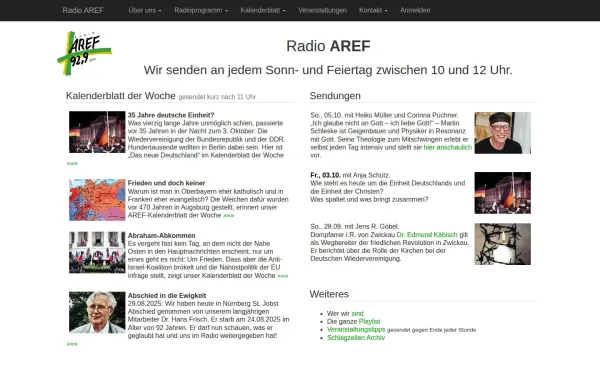The height and width of the screenshot is (375, 600).
Task: Click the 'Kalenderblatt der Woche' section heading
Action: pyautogui.click(x=121, y=96)
